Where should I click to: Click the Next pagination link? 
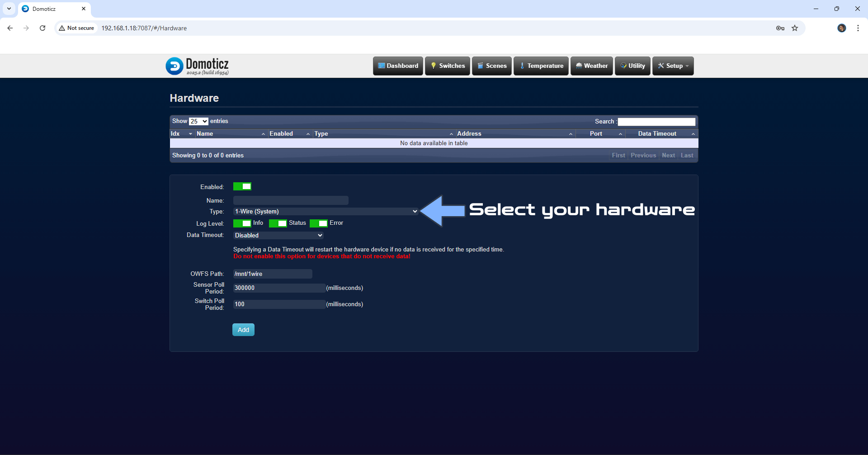coord(668,155)
